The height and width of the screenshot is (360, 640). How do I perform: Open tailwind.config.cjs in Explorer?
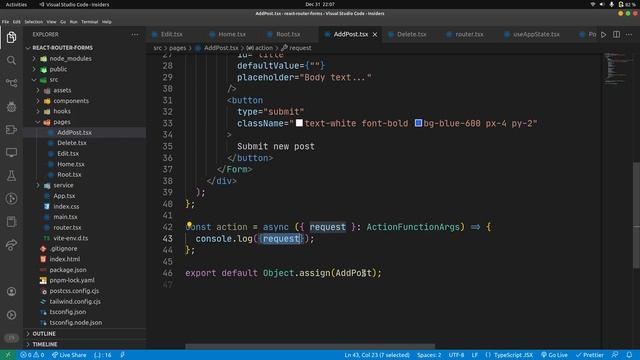tap(75, 302)
